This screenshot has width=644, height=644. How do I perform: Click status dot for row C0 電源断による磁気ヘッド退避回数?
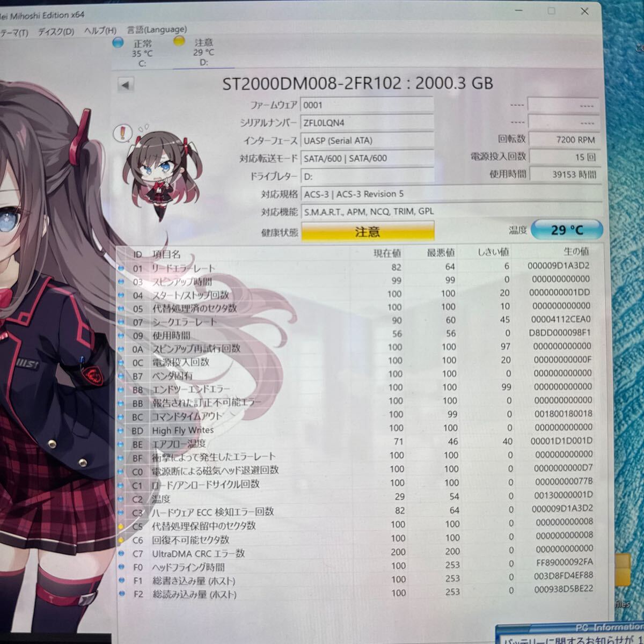(121, 471)
